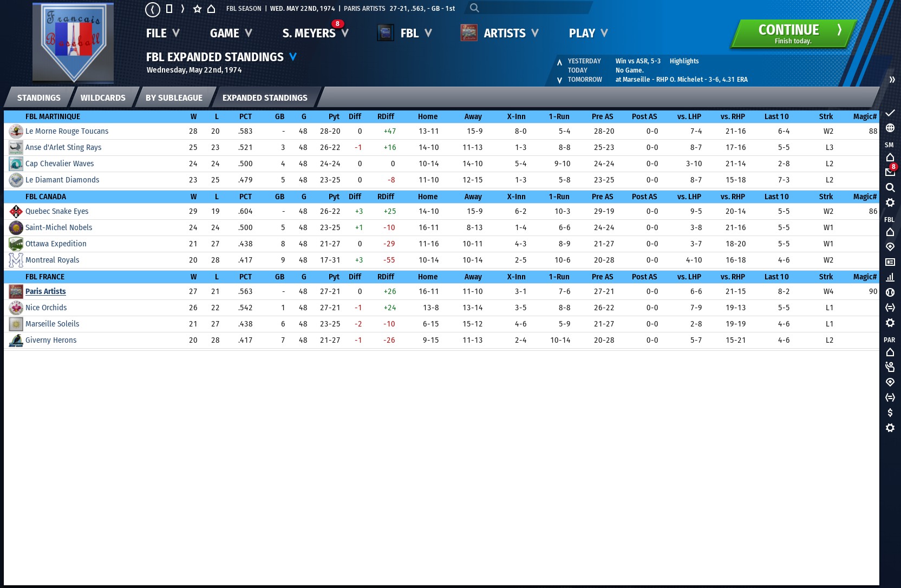The height and width of the screenshot is (588, 901).
Task: Open tomorrow's game at Marseille link
Action: (681, 80)
